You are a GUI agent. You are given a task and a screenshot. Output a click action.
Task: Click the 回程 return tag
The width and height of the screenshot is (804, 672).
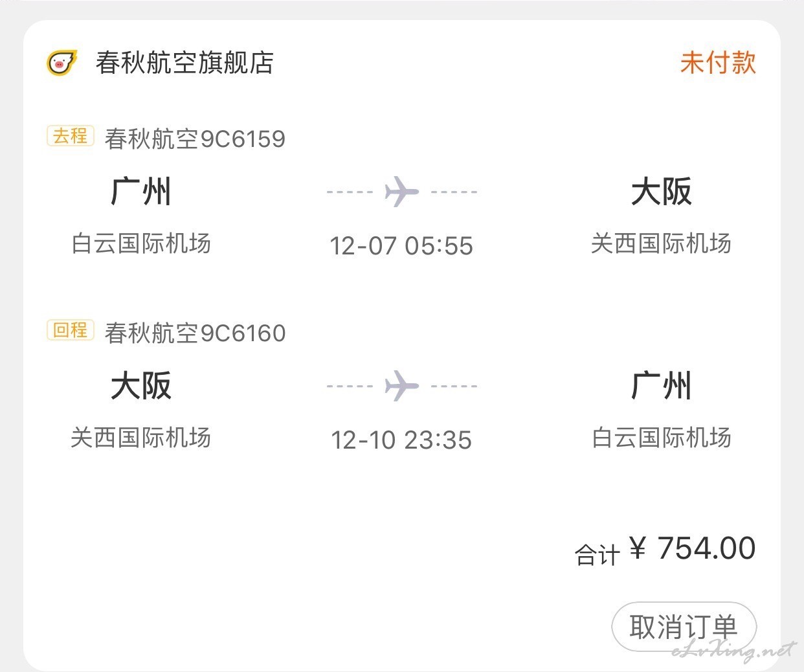[x=71, y=330]
